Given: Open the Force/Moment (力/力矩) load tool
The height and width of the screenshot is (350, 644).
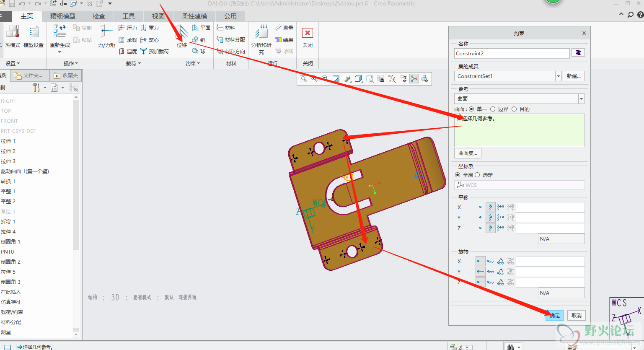Looking at the screenshot, I should coord(106,37).
